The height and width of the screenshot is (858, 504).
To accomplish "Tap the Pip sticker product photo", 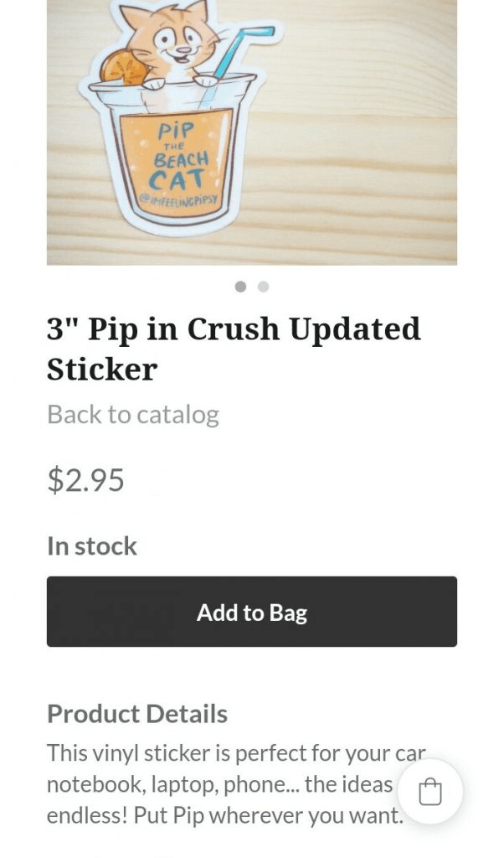I will coord(251,132).
